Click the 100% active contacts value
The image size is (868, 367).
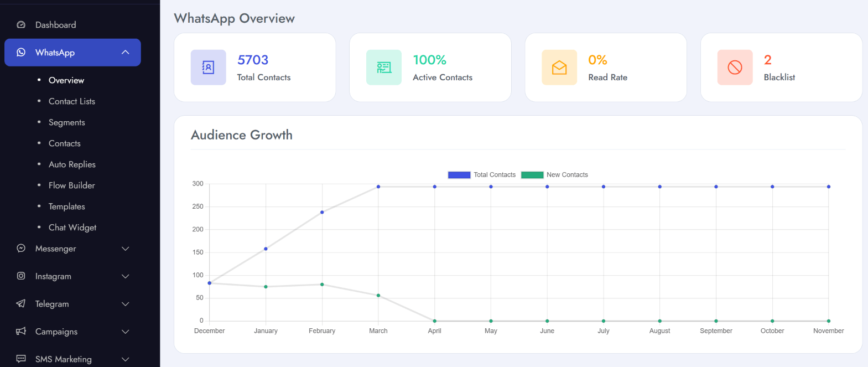click(429, 60)
